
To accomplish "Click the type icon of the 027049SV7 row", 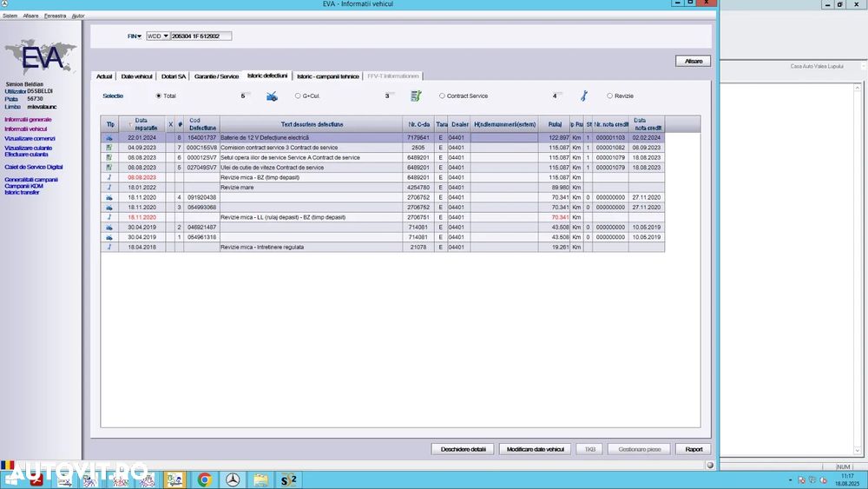I will pos(109,168).
